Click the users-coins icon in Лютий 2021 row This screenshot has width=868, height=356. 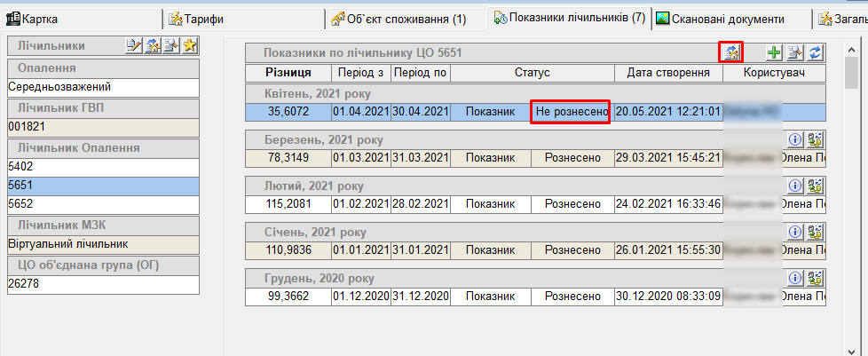click(815, 185)
